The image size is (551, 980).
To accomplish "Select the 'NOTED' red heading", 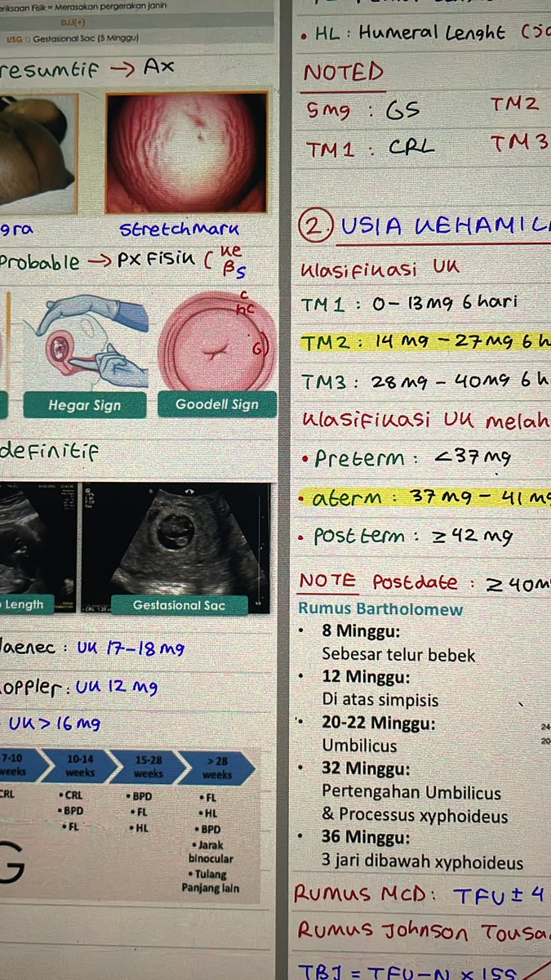I will tap(343, 72).
